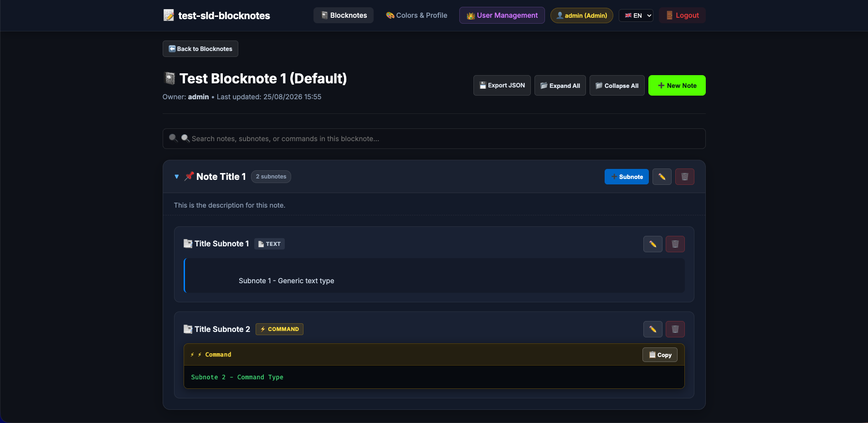
Task: Edit Note Title 1 with pencil icon
Action: (x=662, y=177)
